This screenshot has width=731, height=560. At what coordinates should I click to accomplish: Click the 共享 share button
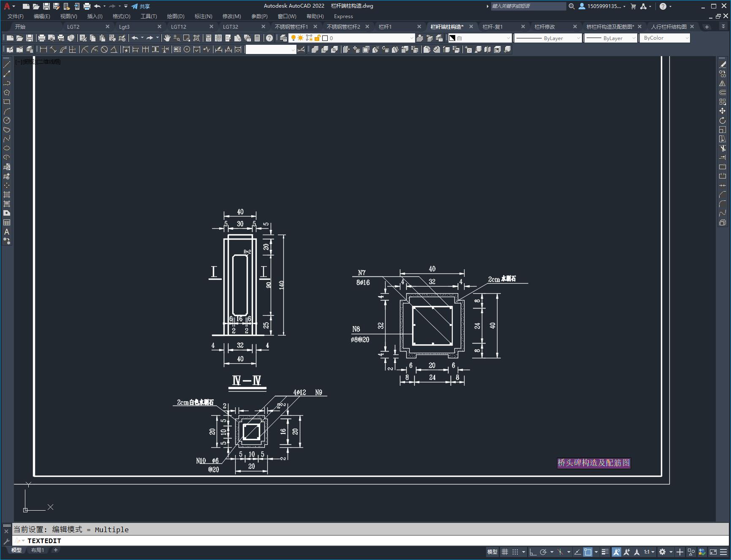tap(141, 6)
